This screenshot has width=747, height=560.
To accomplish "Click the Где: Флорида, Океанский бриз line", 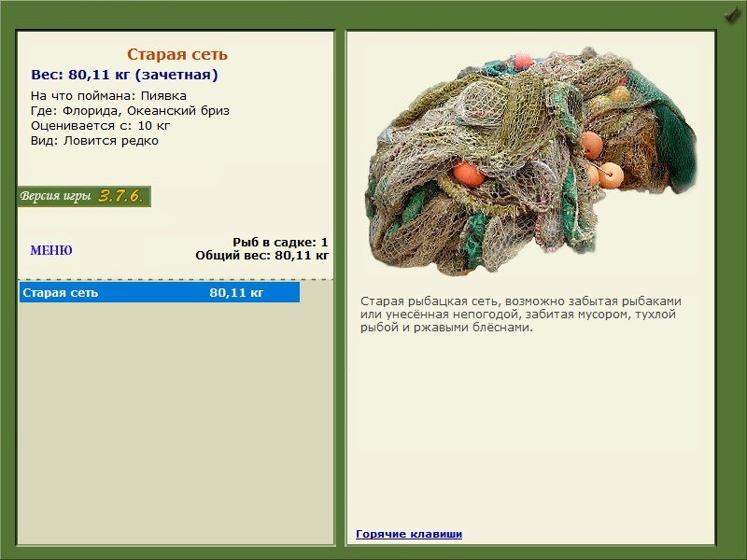I will coord(130,111).
